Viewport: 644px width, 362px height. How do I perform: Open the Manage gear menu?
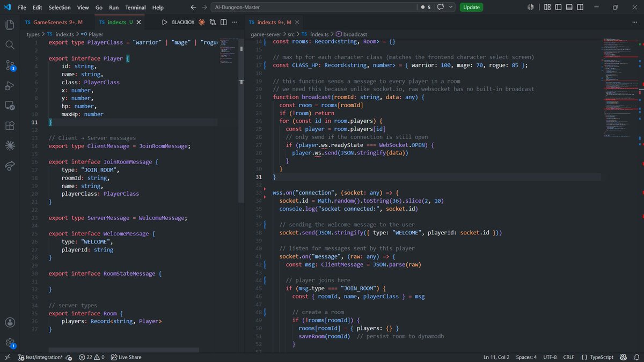click(10, 342)
